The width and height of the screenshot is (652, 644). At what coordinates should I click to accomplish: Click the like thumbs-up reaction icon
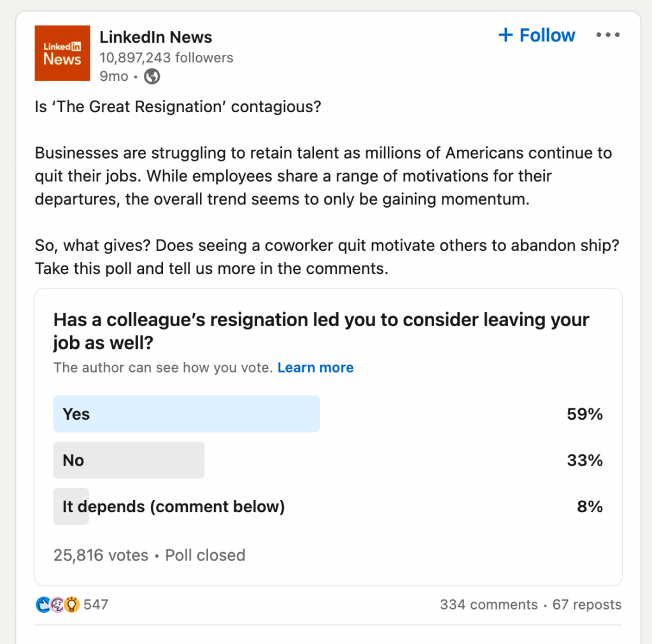43,604
